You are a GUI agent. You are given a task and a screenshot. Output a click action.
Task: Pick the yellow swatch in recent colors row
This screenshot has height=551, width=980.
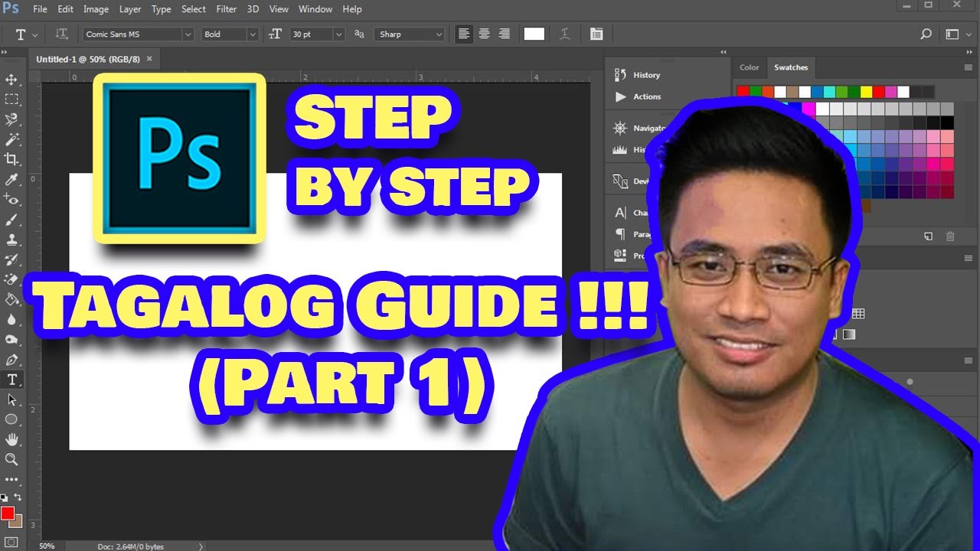[x=866, y=92]
